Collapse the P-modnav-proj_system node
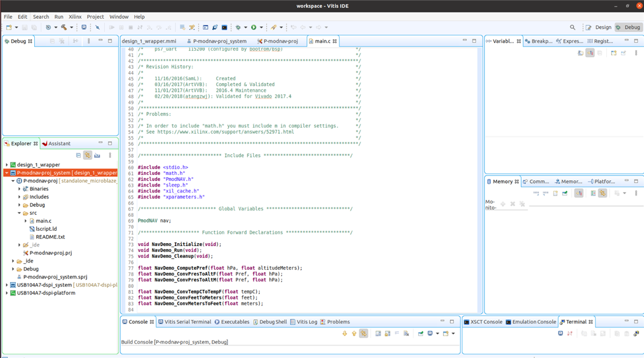The image size is (644, 358). point(6,173)
